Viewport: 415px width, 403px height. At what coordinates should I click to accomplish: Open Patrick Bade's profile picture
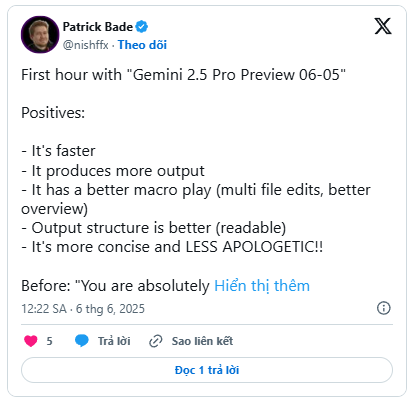(40, 35)
